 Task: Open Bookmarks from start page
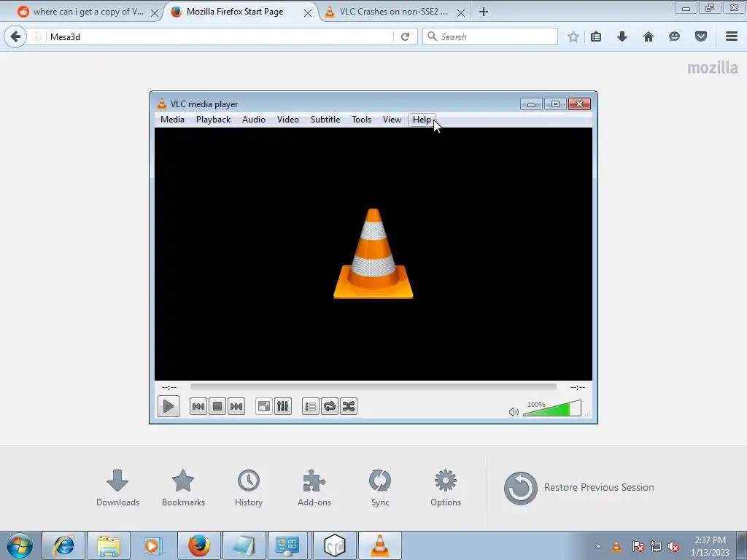click(x=183, y=488)
